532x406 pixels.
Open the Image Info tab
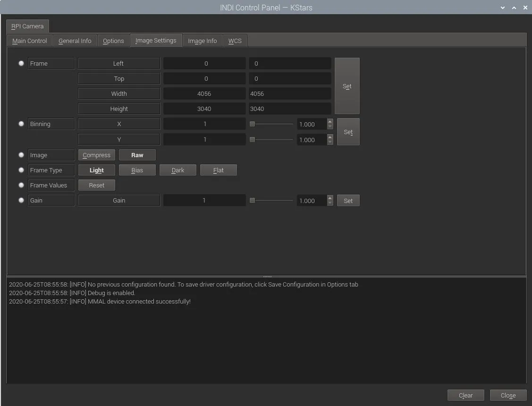pyautogui.click(x=202, y=41)
